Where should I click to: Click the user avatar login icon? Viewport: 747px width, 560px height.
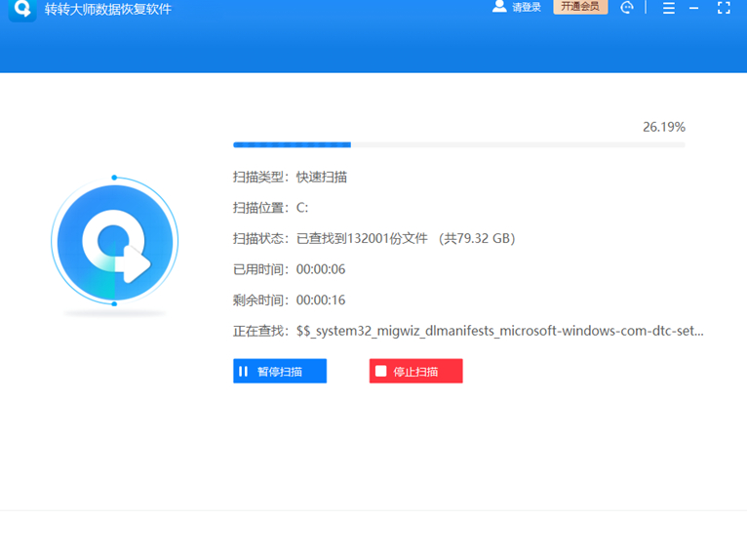coord(498,6)
